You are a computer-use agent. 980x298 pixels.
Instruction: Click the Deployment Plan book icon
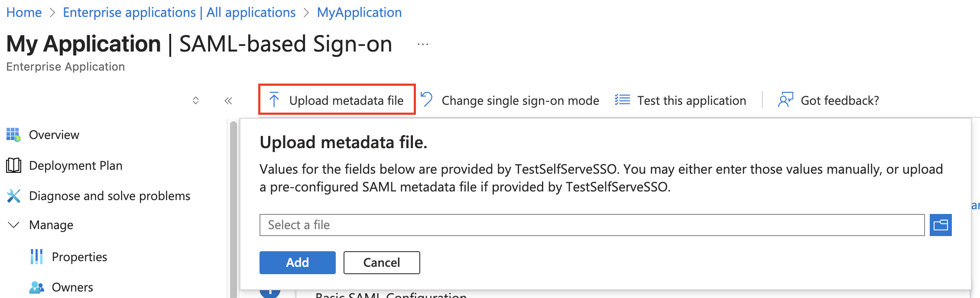13,165
